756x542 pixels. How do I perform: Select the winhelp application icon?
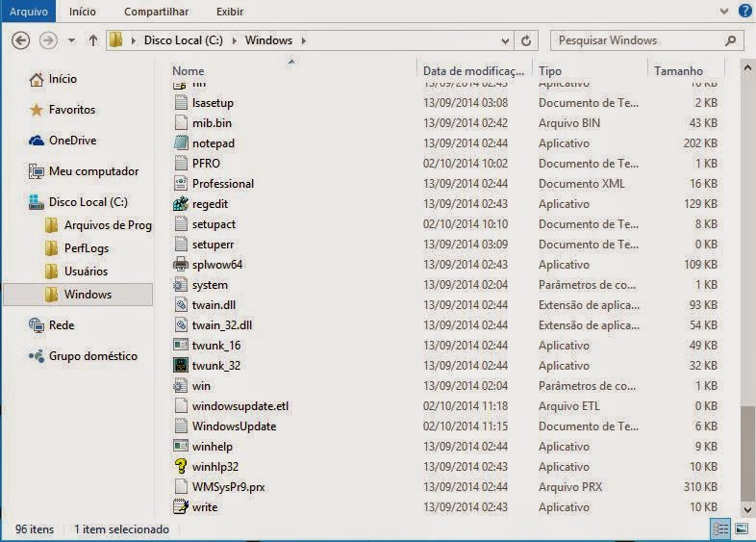181,447
